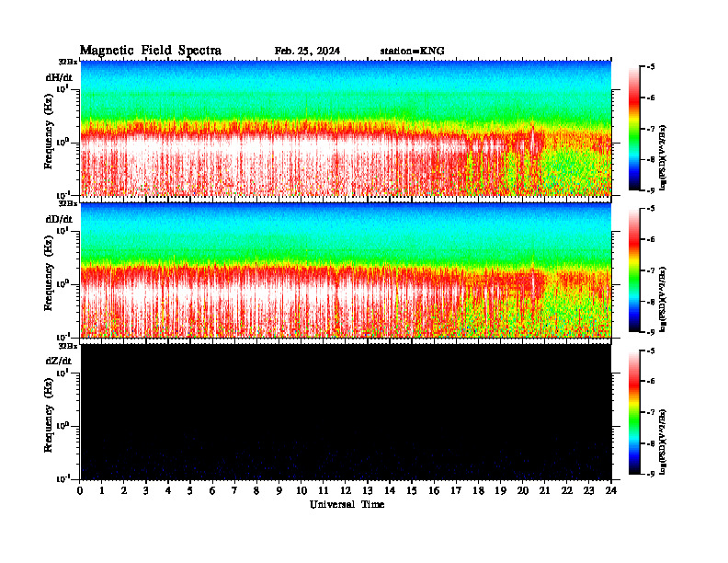Screen dimensions: 728x563
Task: Click the 10^1 frequency tick of dD/dt panel
Action: click(x=63, y=230)
